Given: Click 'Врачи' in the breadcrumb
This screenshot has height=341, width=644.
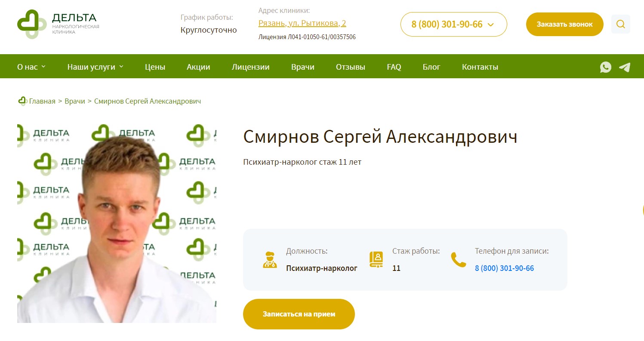Looking at the screenshot, I should pos(75,101).
